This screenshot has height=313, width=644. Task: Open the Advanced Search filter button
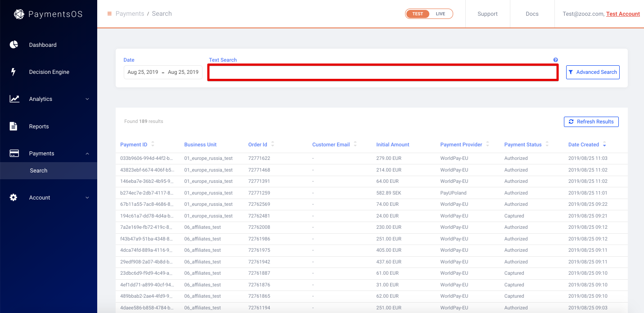pos(592,72)
